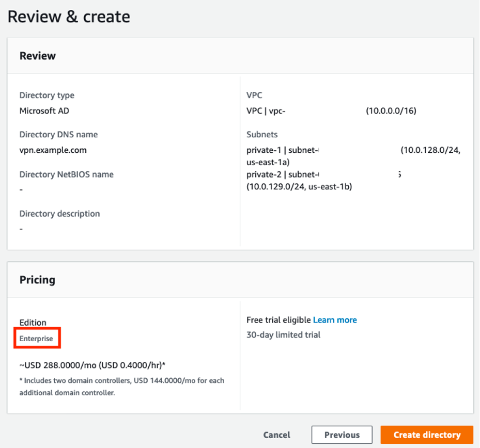Select the Subnets heading
This screenshot has width=480, height=448.
pyautogui.click(x=260, y=134)
